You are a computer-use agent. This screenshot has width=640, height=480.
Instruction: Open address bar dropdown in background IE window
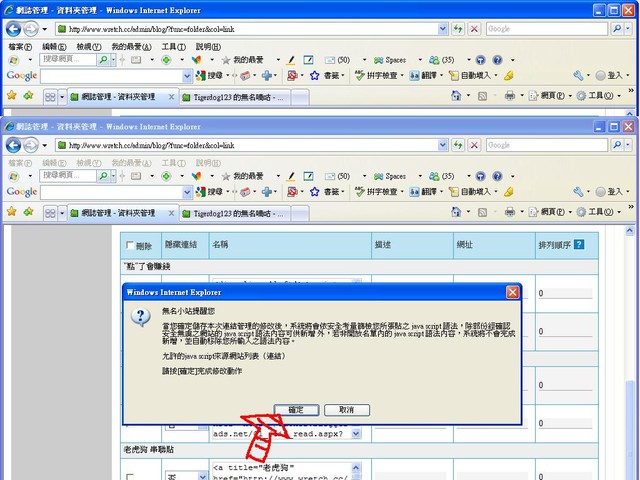click(x=443, y=29)
